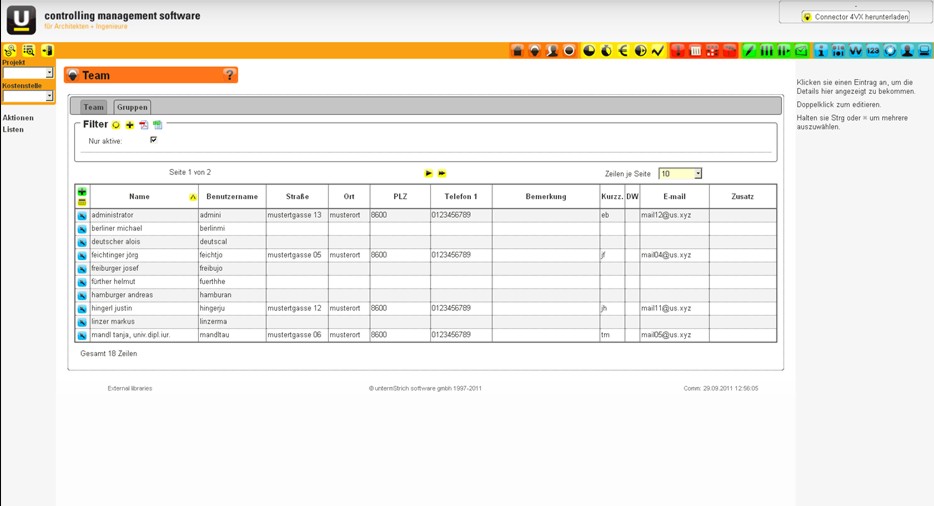Open the pie chart icon in yellow toolbar

(589, 51)
